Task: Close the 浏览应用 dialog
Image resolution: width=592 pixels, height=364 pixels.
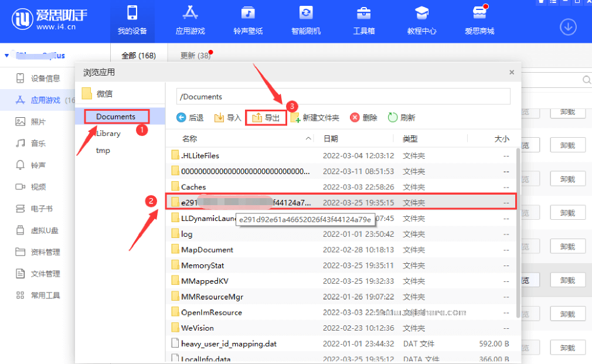Action: (x=511, y=73)
